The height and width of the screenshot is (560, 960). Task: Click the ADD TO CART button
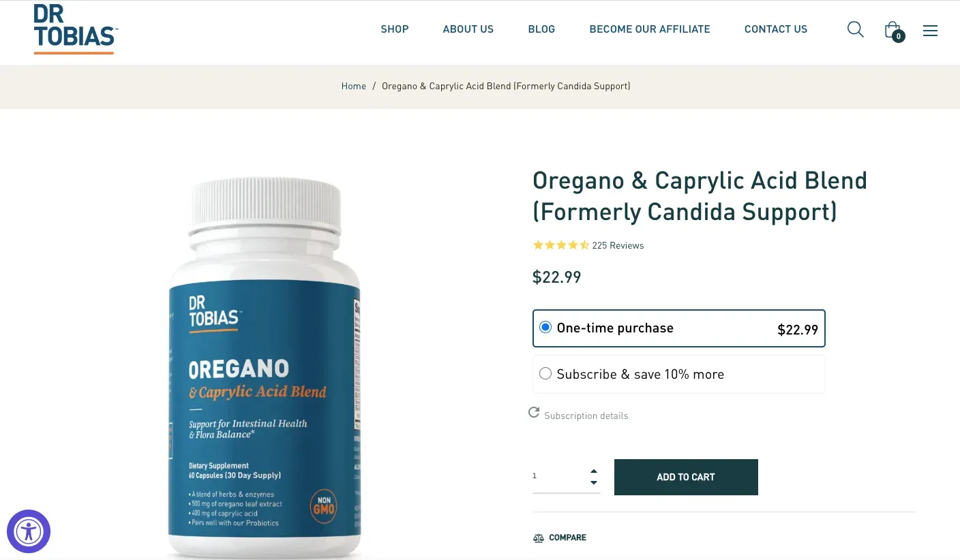[686, 477]
